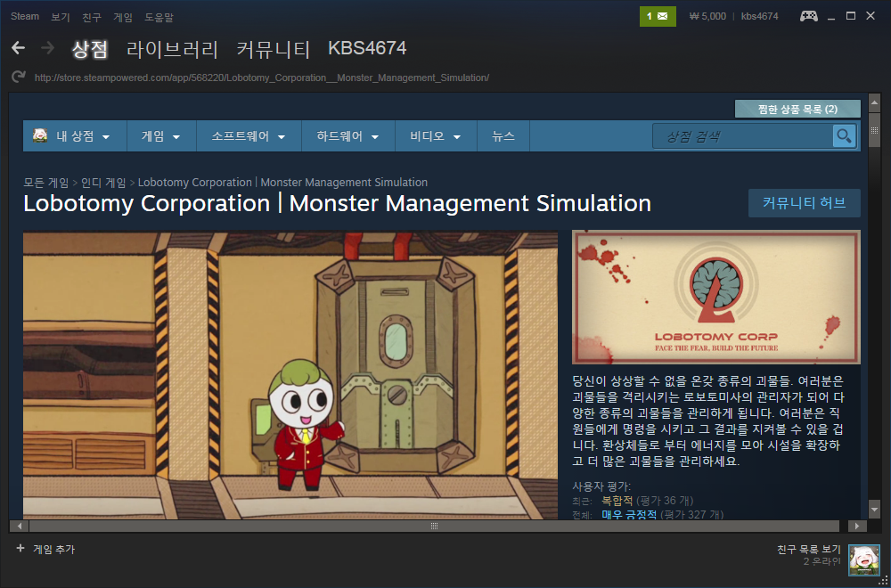Image resolution: width=891 pixels, height=588 pixels.
Task: Open the 친구 menu
Action: point(92,17)
